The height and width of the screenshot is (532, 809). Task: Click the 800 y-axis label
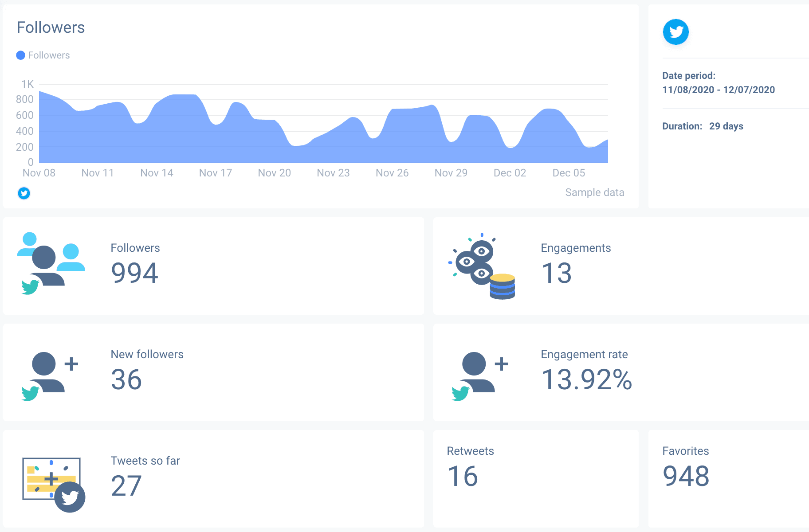pos(25,99)
